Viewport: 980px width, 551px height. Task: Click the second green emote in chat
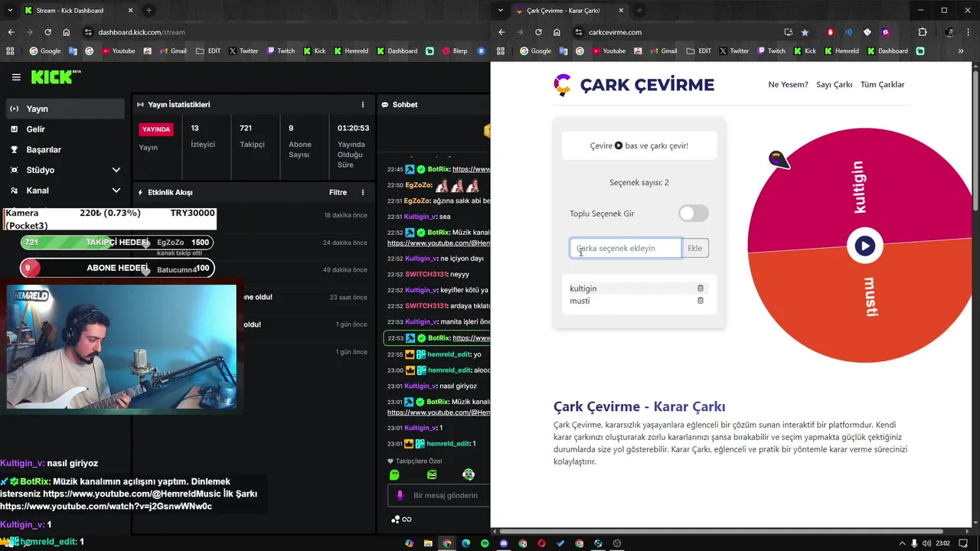432,474
